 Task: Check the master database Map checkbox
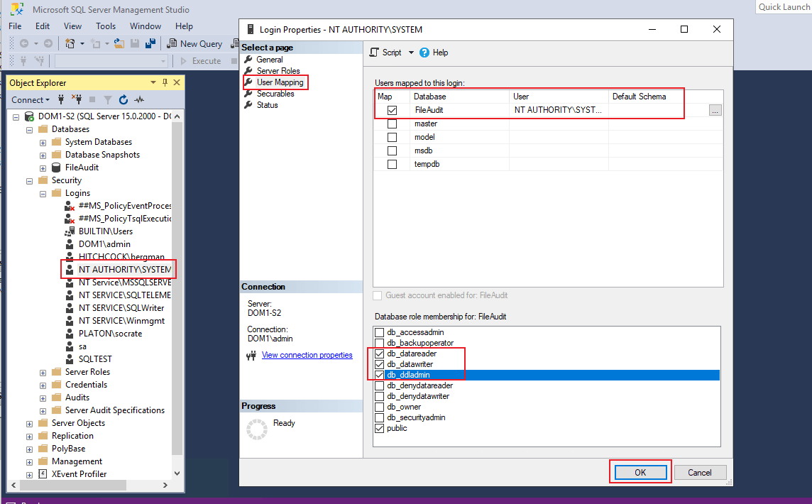point(392,124)
